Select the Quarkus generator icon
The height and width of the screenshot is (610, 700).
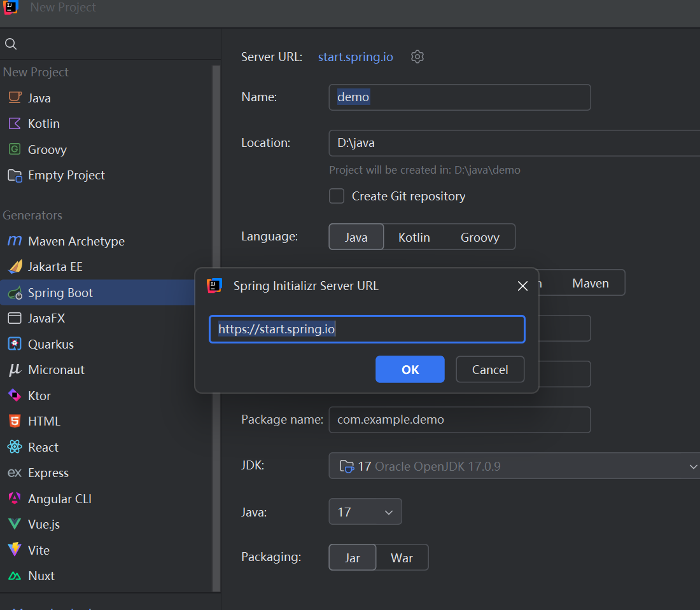15,344
